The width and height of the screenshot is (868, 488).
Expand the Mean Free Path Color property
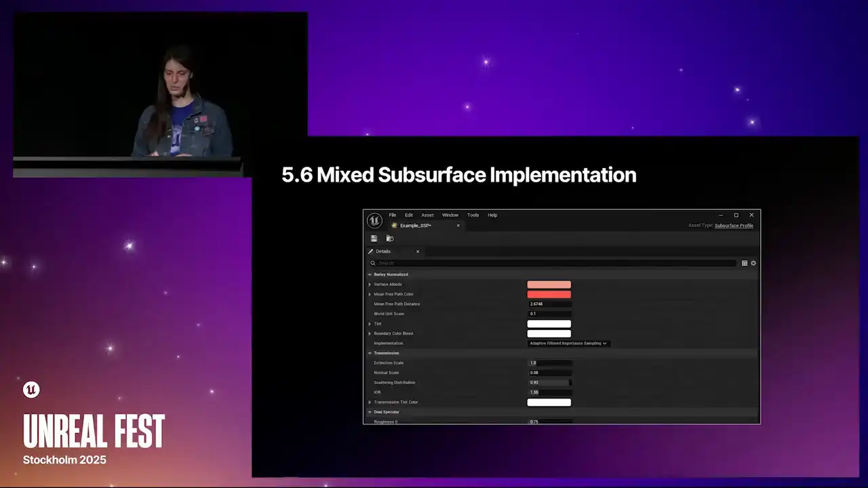coord(370,294)
